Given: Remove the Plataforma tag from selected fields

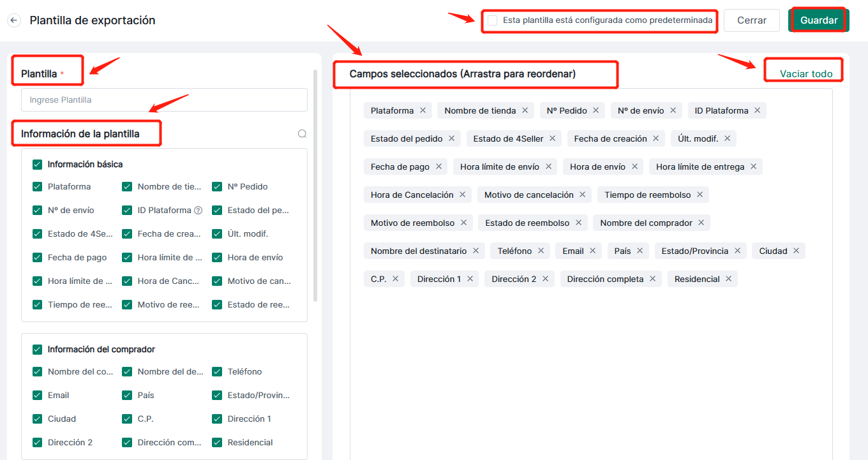Looking at the screenshot, I should [423, 110].
